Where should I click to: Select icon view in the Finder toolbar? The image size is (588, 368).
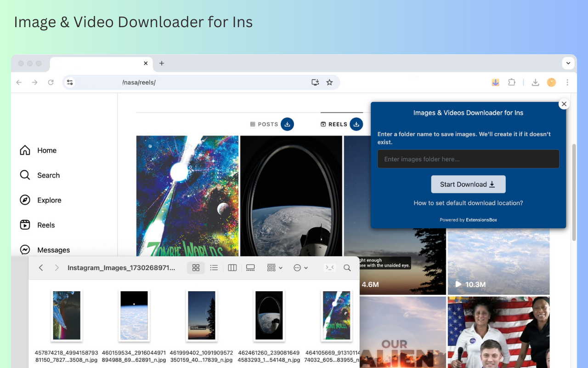click(x=196, y=267)
